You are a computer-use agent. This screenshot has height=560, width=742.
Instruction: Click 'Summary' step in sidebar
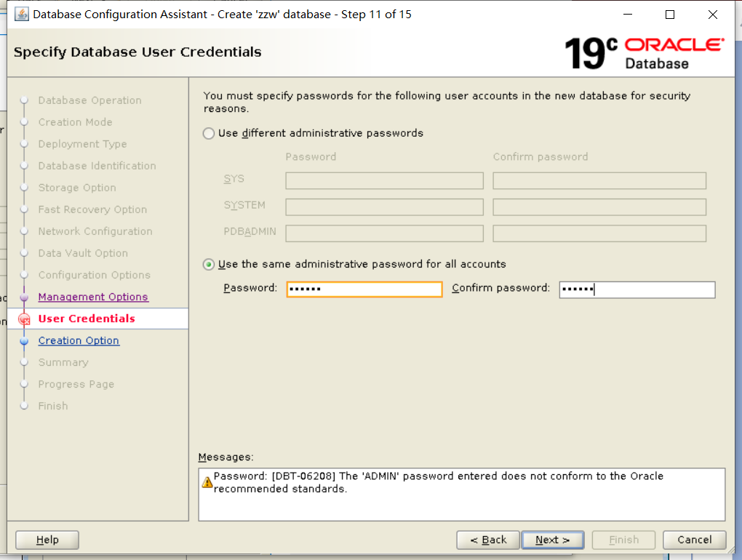(x=63, y=362)
